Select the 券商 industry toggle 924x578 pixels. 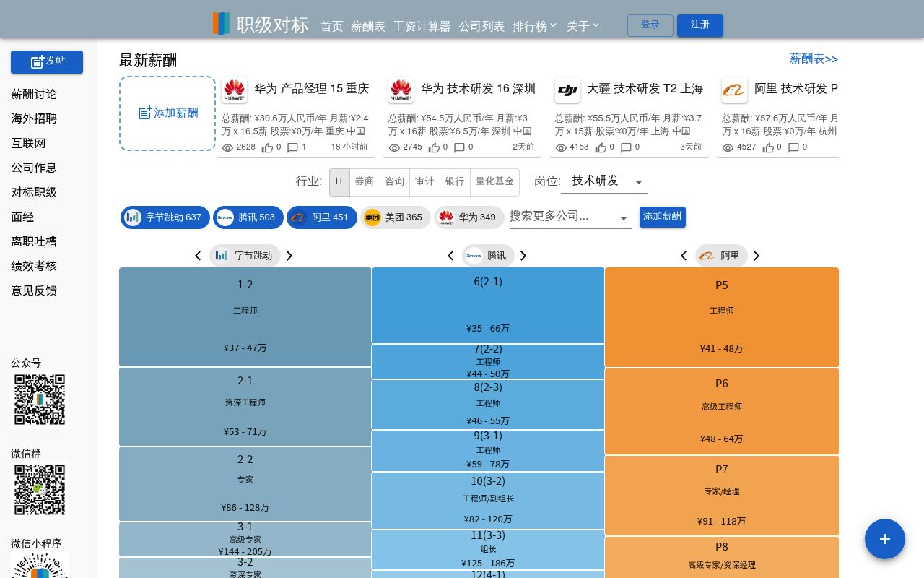(365, 182)
